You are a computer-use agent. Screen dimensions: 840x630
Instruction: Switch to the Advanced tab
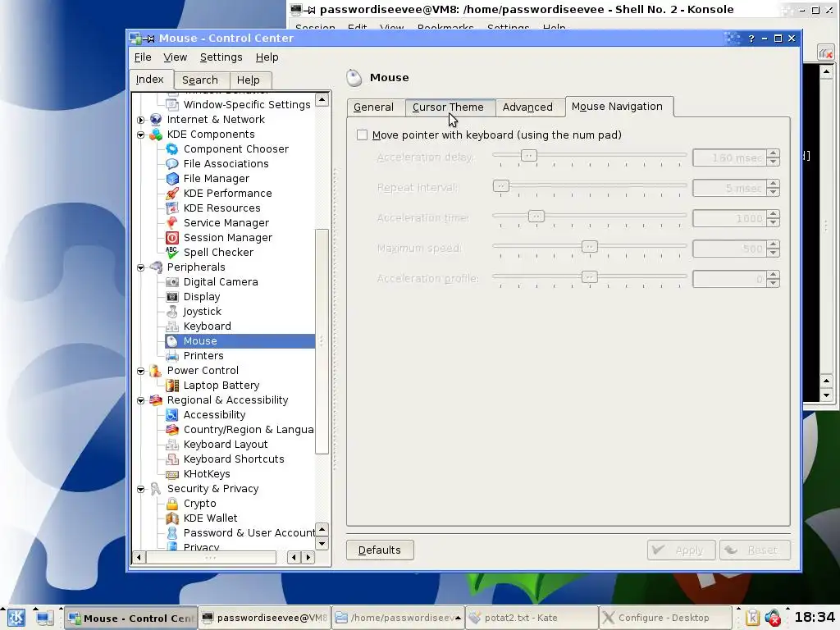527,107
